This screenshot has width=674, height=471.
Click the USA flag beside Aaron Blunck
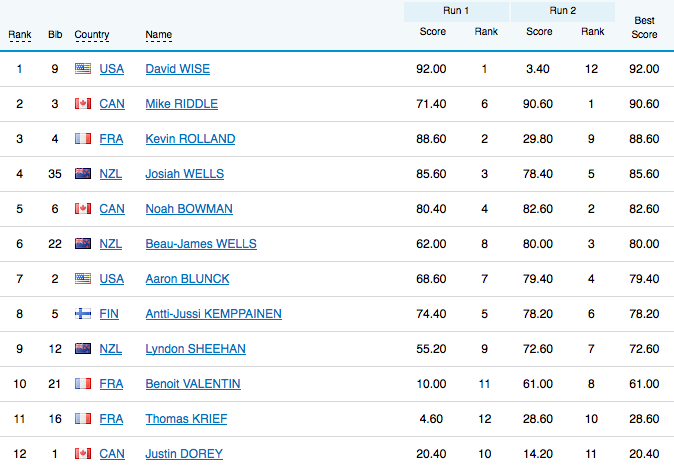[83, 279]
